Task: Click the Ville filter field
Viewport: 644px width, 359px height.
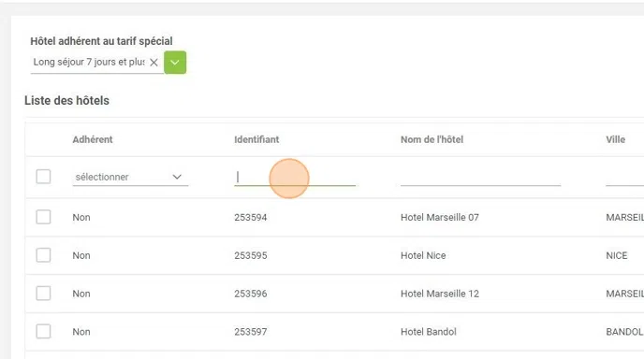Action: point(624,177)
